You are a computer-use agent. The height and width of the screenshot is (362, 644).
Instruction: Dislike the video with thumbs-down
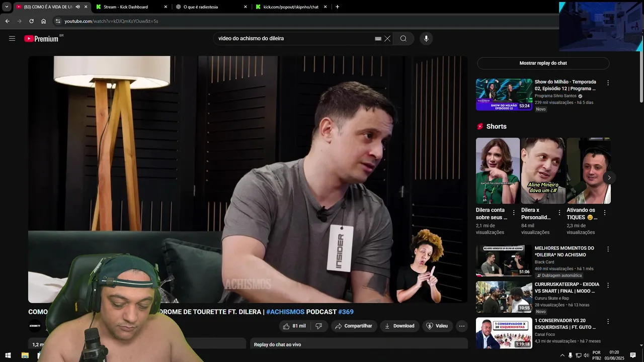point(318,326)
